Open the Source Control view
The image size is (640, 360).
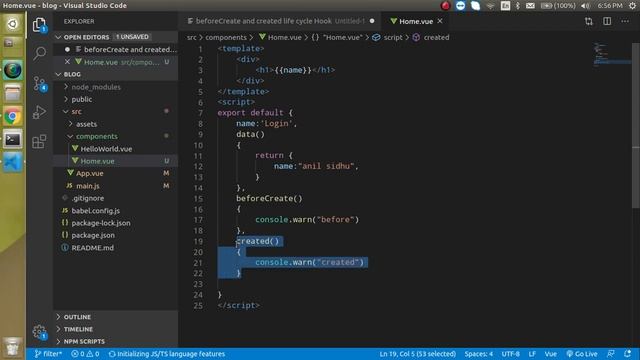39,84
